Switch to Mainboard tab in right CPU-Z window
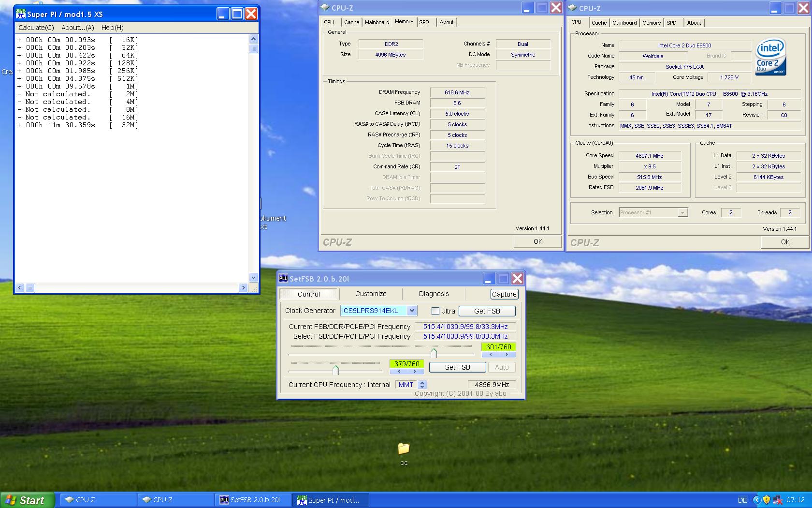 624,23
